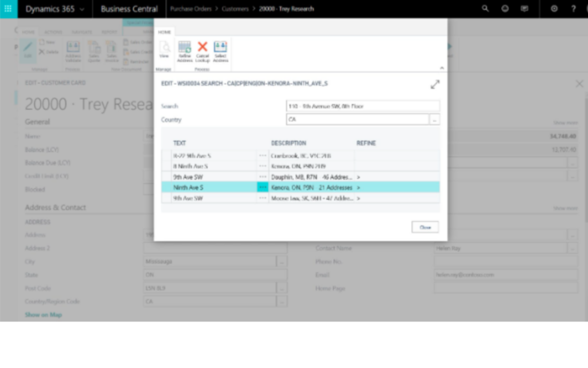Viewport: 588px width, 368px height.
Task: Select the Moose Jaw, SK description cell
Action: (312, 198)
